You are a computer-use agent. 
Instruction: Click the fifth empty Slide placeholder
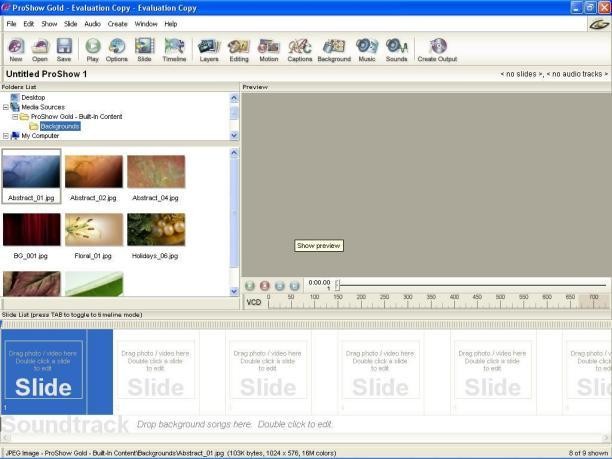coord(493,370)
